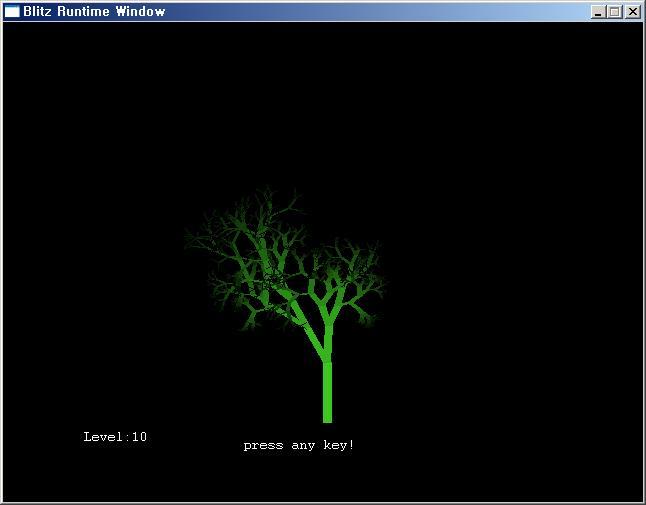
Task: Minimize the Blitz Runtime Window
Action: (x=598, y=12)
